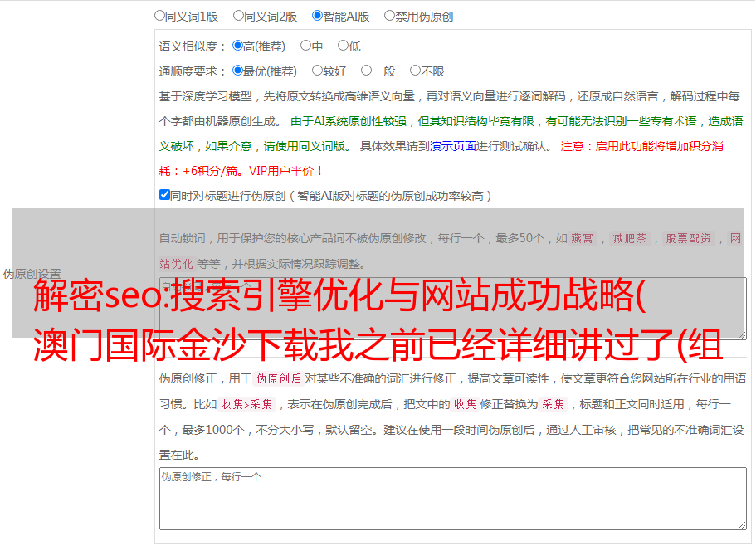Click the 收集>采集 example tag
This screenshot has width=756, height=546.
[x=246, y=404]
